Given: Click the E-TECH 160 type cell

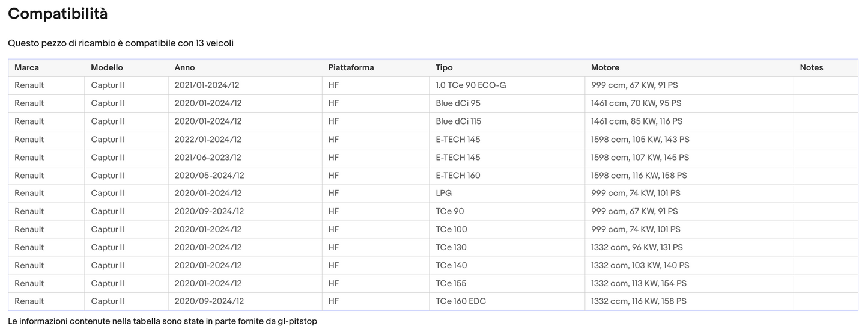Looking at the screenshot, I should [458, 176].
